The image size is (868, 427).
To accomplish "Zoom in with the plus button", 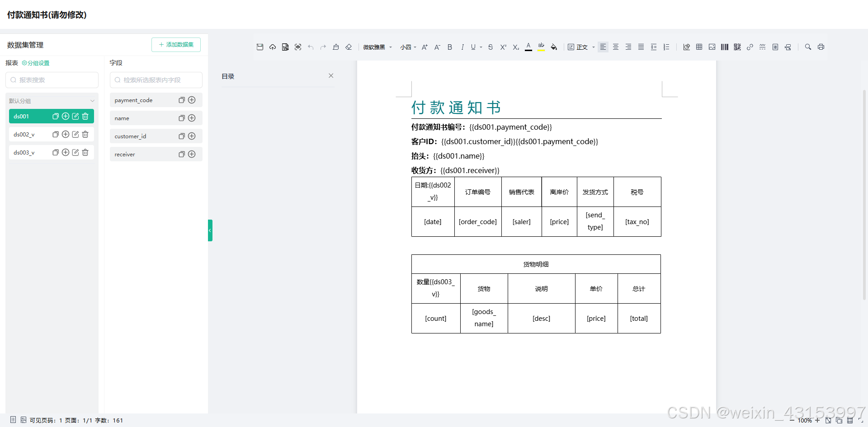I will 817,421.
